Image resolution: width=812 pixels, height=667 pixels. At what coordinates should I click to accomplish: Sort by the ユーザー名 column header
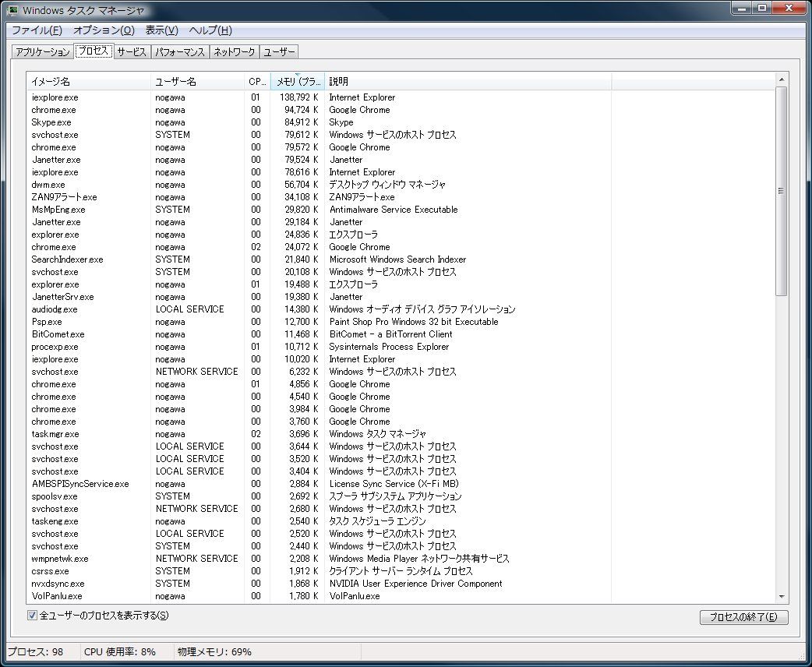click(197, 81)
